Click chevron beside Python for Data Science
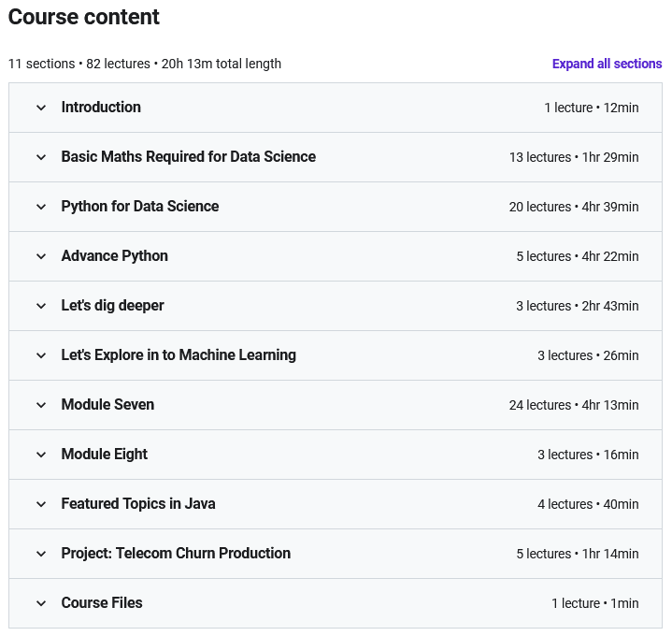The width and height of the screenshot is (672, 636). [41, 207]
